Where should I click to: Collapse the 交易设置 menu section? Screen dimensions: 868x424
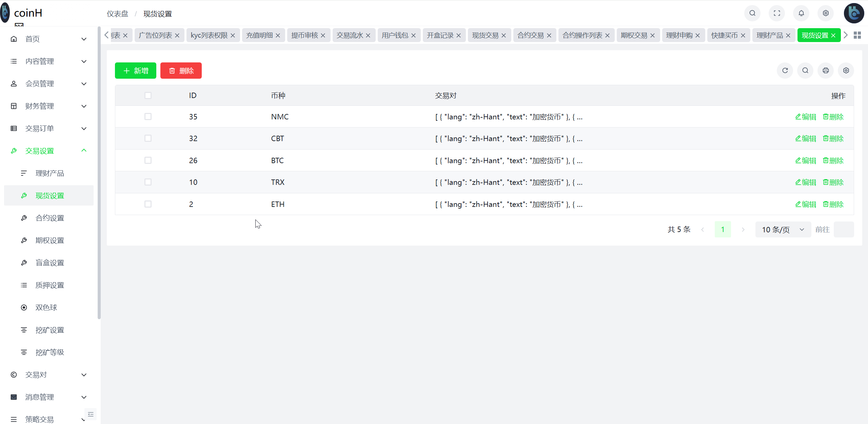(x=49, y=151)
